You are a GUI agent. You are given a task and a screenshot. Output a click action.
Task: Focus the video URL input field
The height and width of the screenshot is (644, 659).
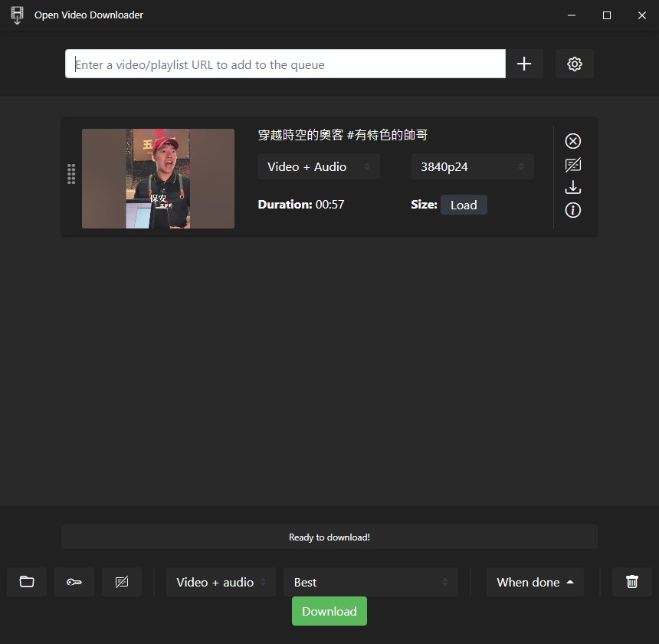(x=284, y=64)
